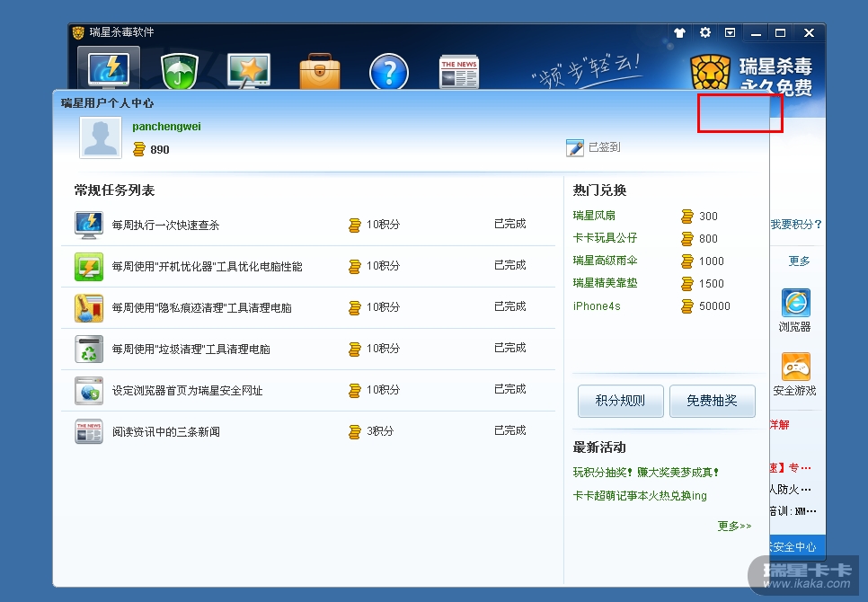This screenshot has width=868, height=602.
Task: Click 安全中心 bar at bottom right
Action: [797, 546]
